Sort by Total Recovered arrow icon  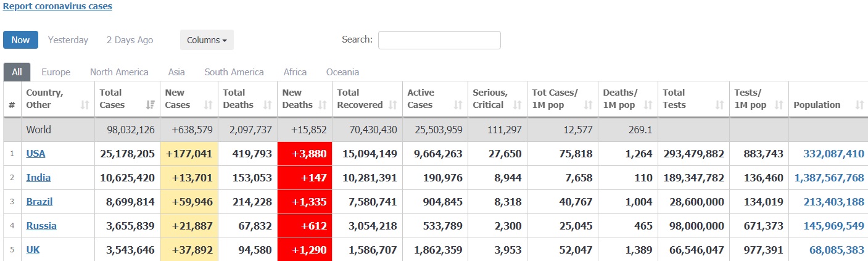pos(393,106)
